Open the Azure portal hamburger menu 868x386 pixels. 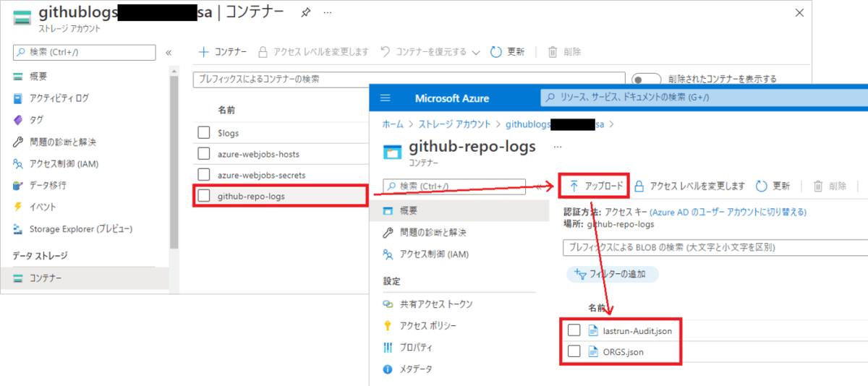[385, 98]
